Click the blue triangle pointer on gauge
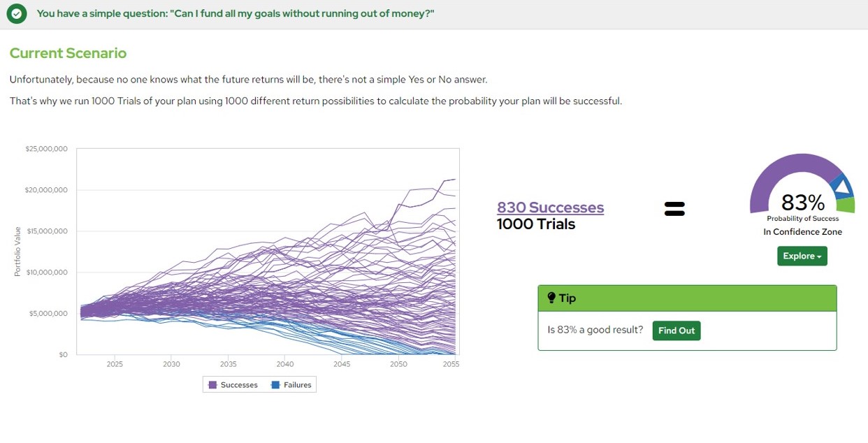 [843, 187]
